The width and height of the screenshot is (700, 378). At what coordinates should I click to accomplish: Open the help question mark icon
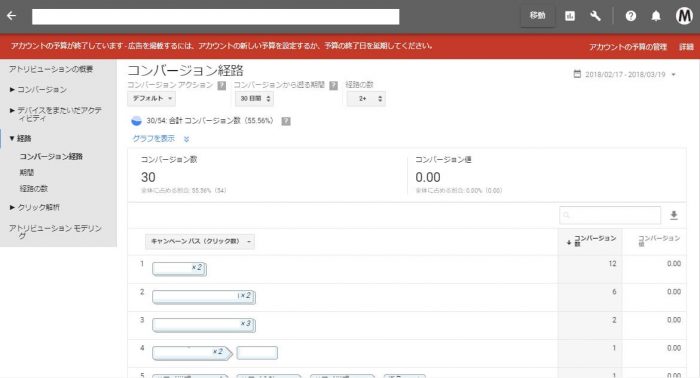click(630, 17)
